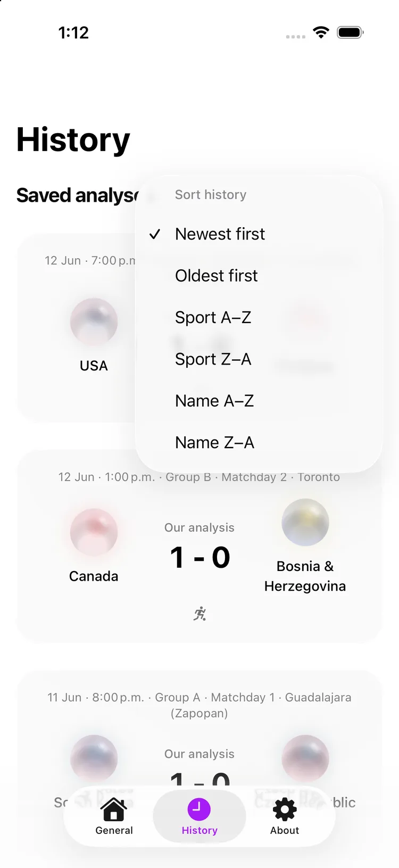Viewport: 399px width, 868px height.
Task: Tap the Saved analyses heading
Action: pos(78,195)
